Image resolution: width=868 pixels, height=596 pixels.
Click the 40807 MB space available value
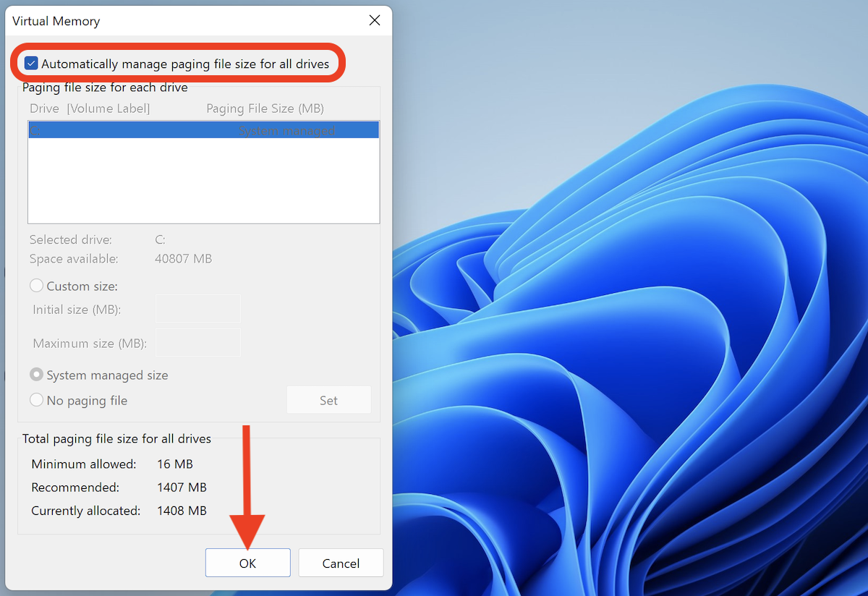[184, 258]
